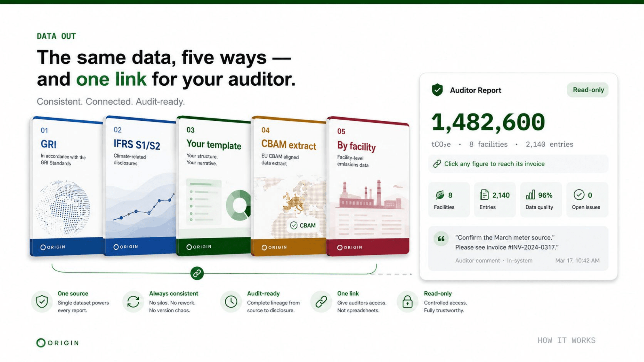644x362 pixels.
Task: Click the document icon in the Entries tile
Action: coord(484,195)
